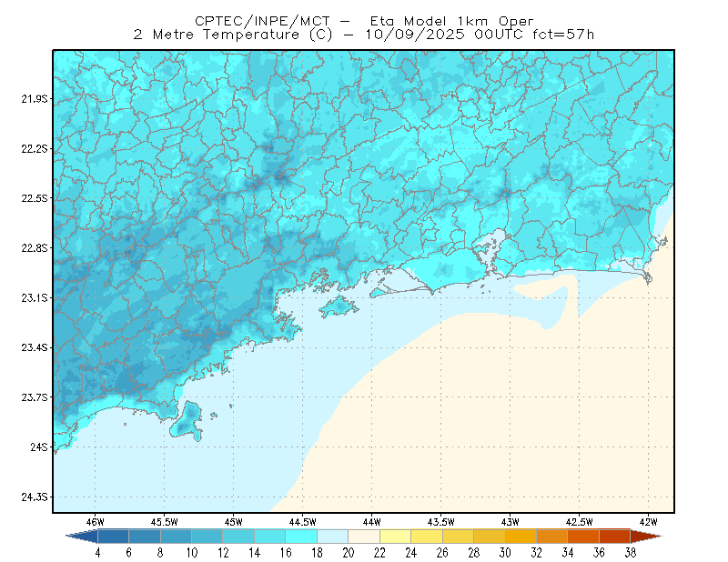Click the colorbar value label 20
Viewport: 728px width, 562px height.
click(x=349, y=553)
